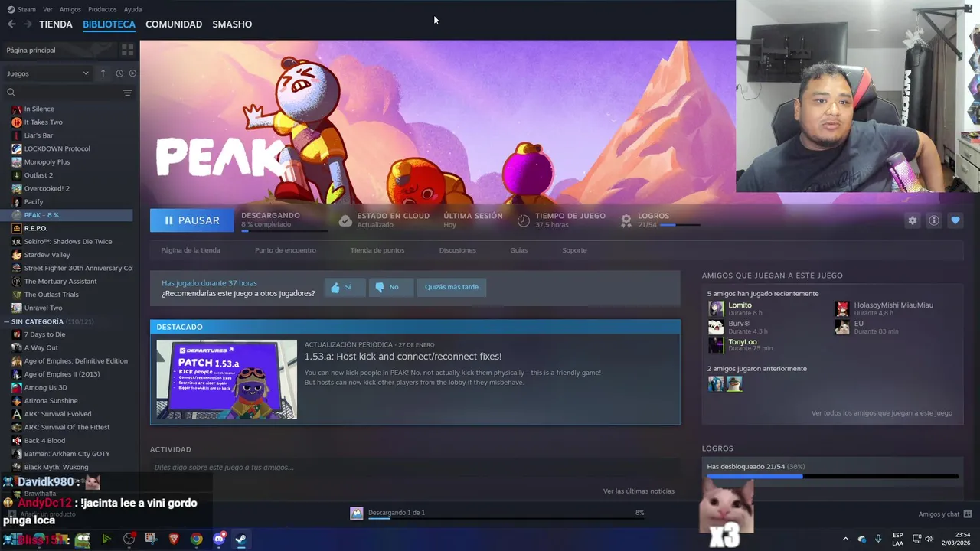Click No thumbs down button

[390, 287]
